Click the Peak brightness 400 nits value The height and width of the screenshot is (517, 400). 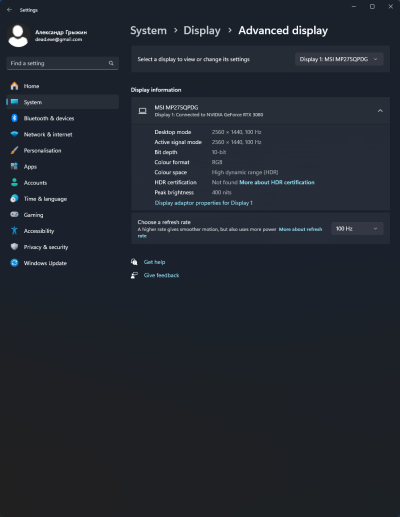coord(221,192)
